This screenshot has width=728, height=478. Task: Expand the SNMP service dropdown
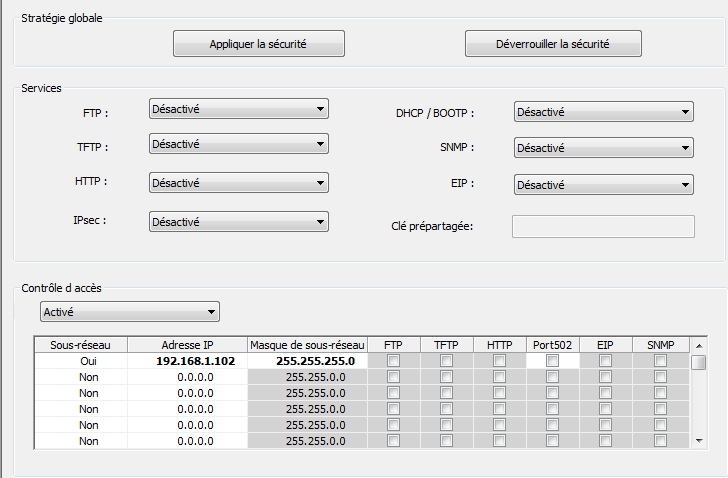click(603, 148)
